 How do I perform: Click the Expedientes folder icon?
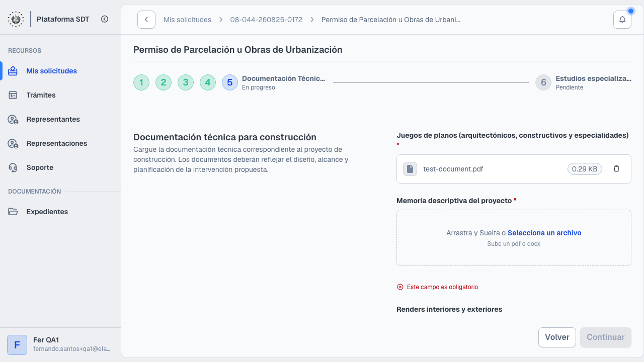pos(13,212)
